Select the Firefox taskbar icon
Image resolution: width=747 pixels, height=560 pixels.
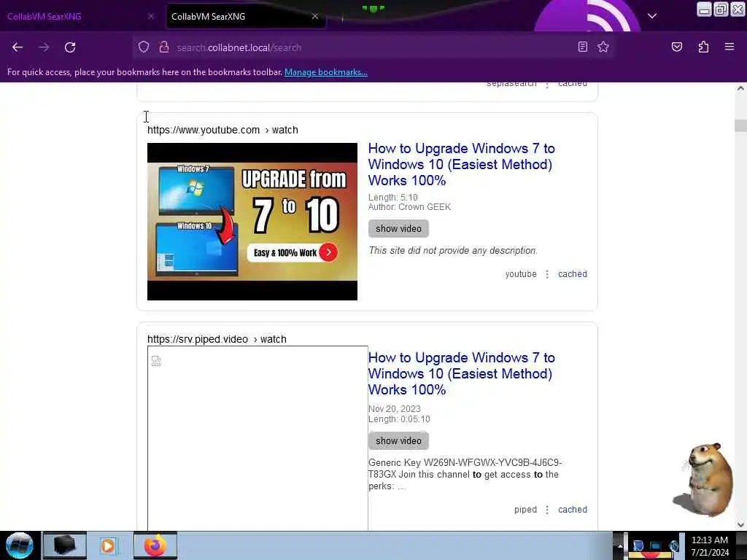[x=155, y=545]
